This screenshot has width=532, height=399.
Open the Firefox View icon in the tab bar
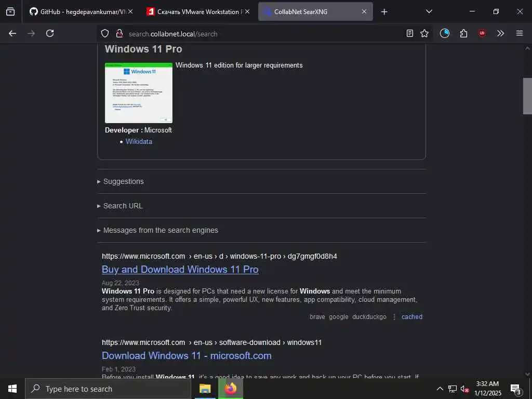pyautogui.click(x=10, y=11)
